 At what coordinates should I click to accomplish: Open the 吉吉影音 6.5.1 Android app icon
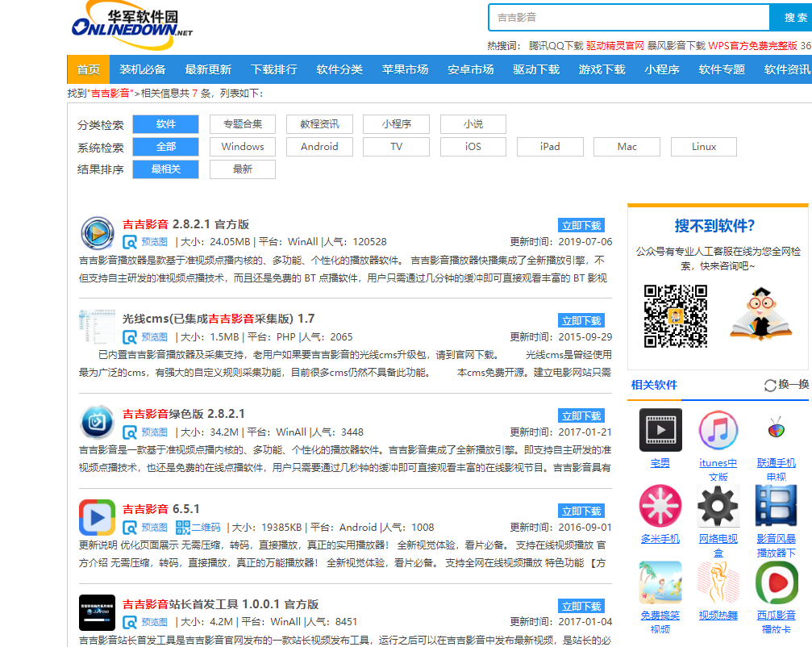[x=98, y=517]
